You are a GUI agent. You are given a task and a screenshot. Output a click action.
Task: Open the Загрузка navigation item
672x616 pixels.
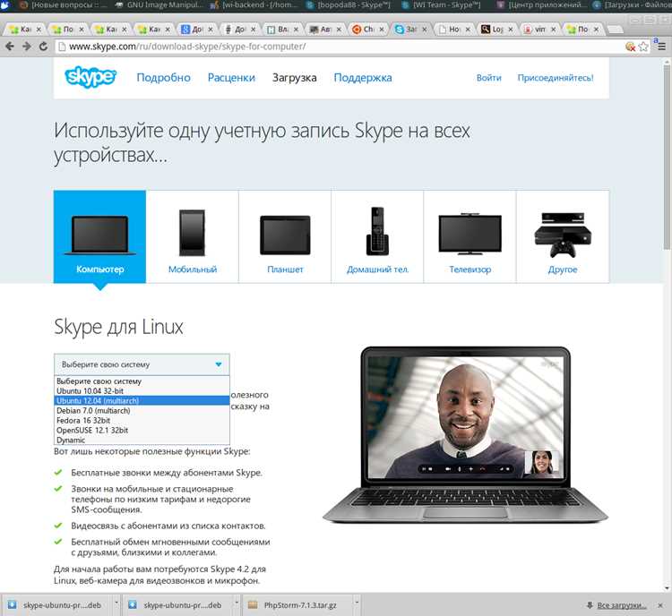click(x=295, y=78)
